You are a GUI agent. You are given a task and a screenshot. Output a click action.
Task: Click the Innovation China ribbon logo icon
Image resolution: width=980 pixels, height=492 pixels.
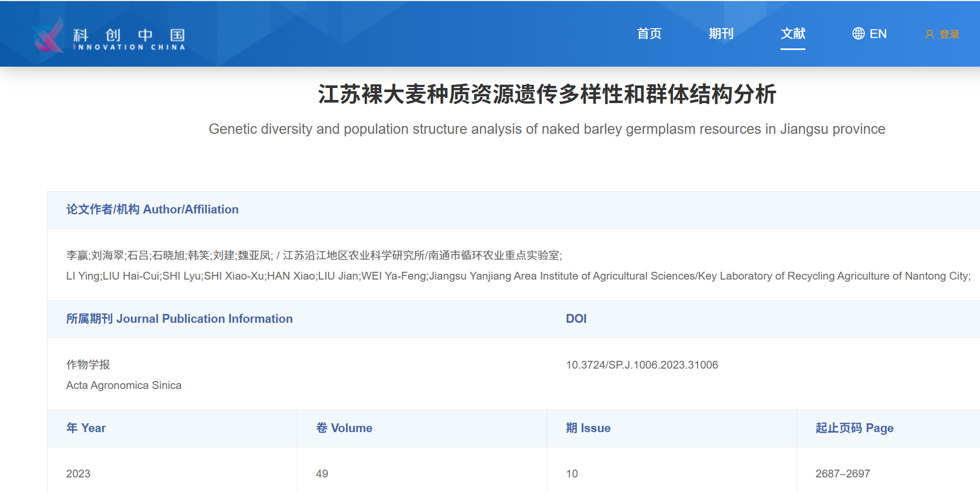(x=48, y=35)
